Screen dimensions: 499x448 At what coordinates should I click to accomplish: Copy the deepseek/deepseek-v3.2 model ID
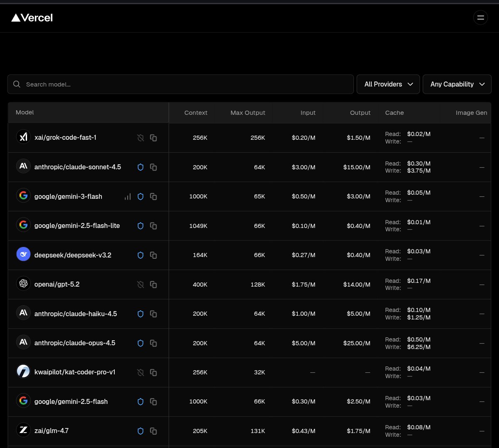pyautogui.click(x=153, y=255)
